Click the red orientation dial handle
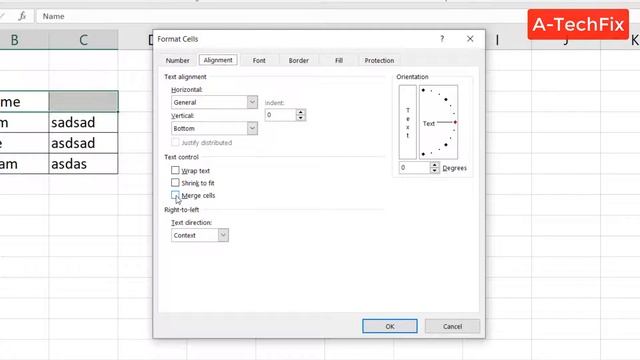 [455, 122]
